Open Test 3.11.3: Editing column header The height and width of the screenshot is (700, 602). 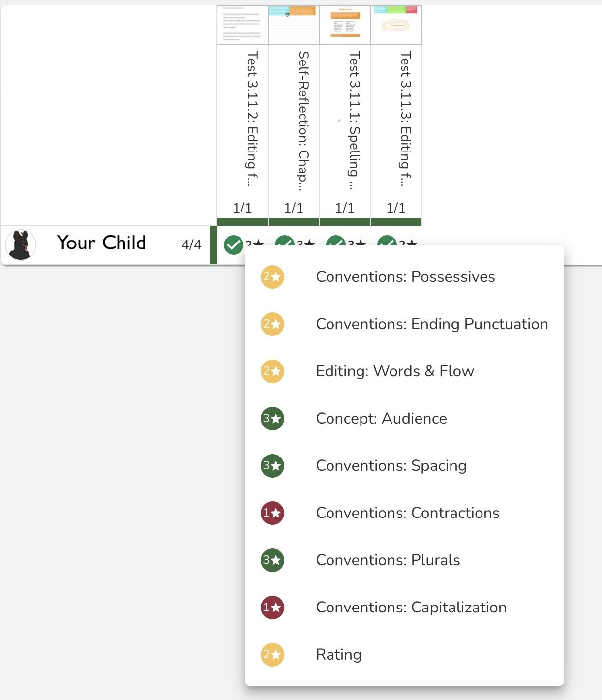(406, 119)
